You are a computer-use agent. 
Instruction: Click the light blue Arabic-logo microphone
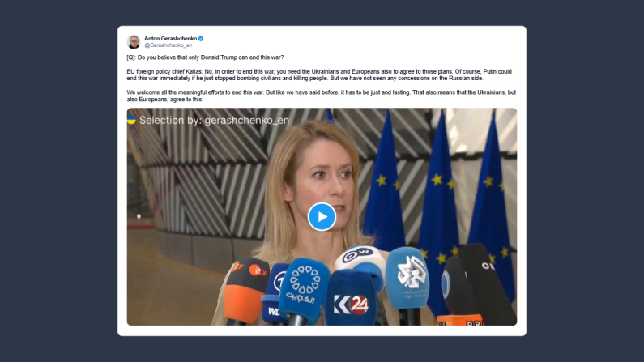click(407, 278)
